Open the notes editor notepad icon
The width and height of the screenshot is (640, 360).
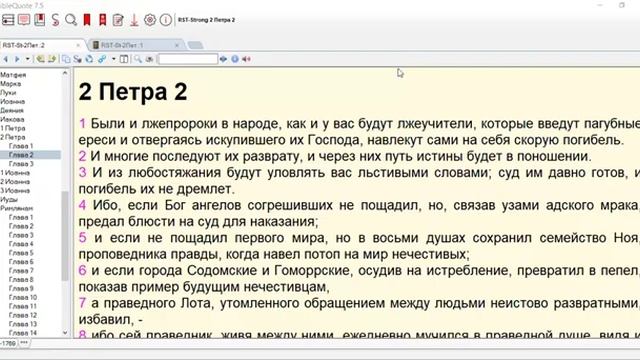point(118,20)
